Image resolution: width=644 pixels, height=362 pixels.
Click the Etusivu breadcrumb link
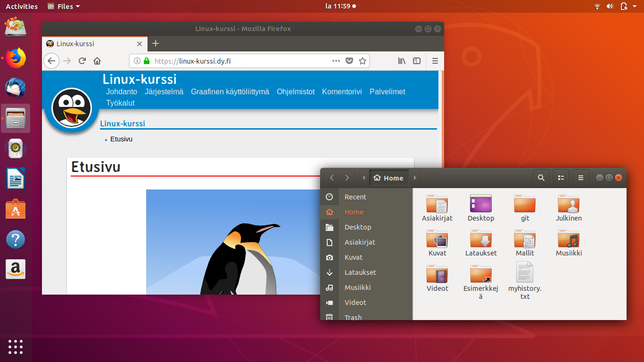pyautogui.click(x=121, y=140)
